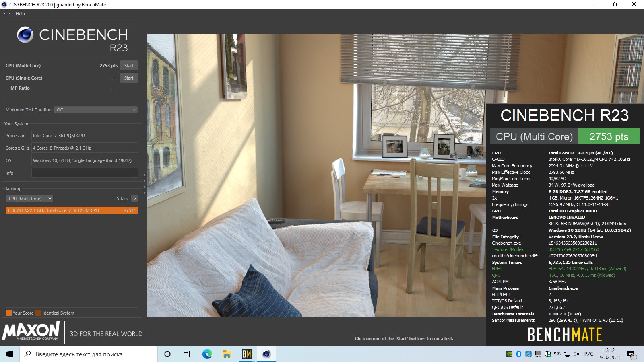Click the blue-and-orange network tray icon

(528, 354)
